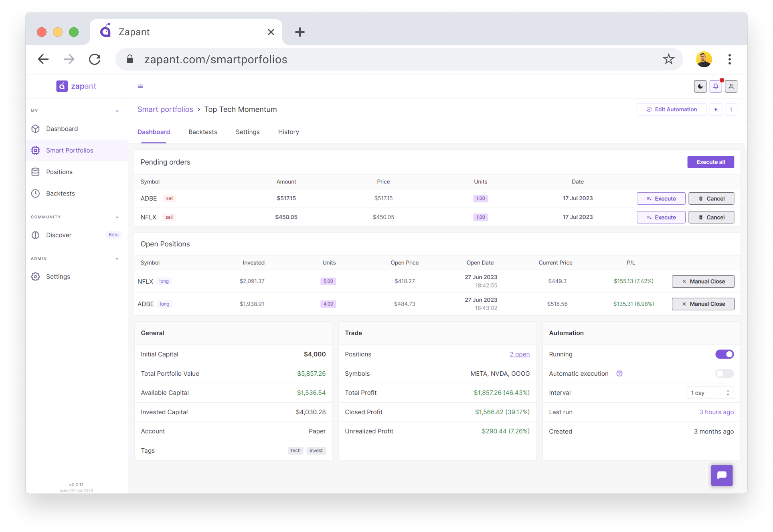Click the invest tag
This screenshot has height=532, width=773.
coord(316,451)
